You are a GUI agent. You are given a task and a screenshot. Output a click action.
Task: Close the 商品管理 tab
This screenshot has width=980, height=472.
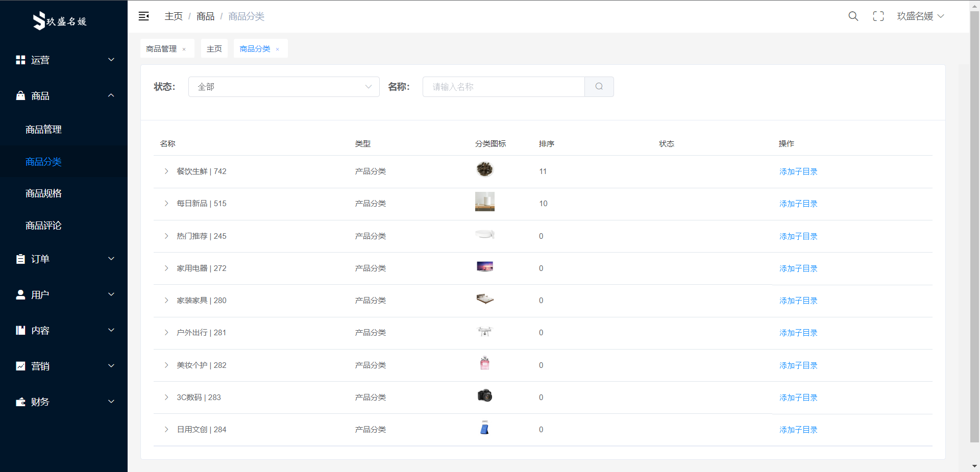coord(184,49)
